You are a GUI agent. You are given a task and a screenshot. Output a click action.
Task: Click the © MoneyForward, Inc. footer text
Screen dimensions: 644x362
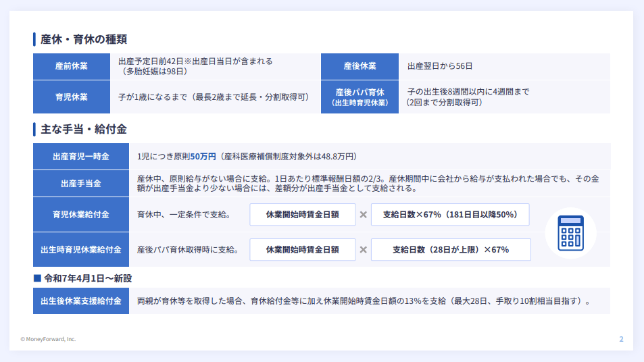[48, 339]
